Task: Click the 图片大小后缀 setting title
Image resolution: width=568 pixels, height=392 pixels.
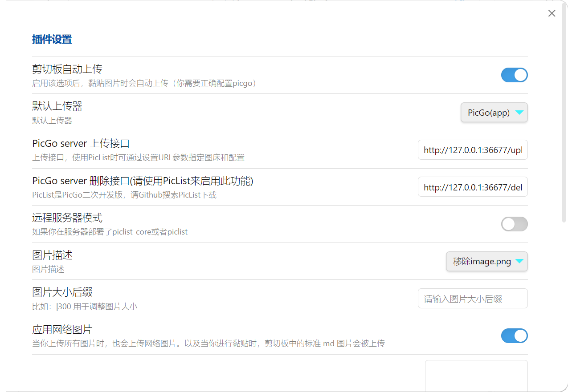Action: click(x=62, y=292)
